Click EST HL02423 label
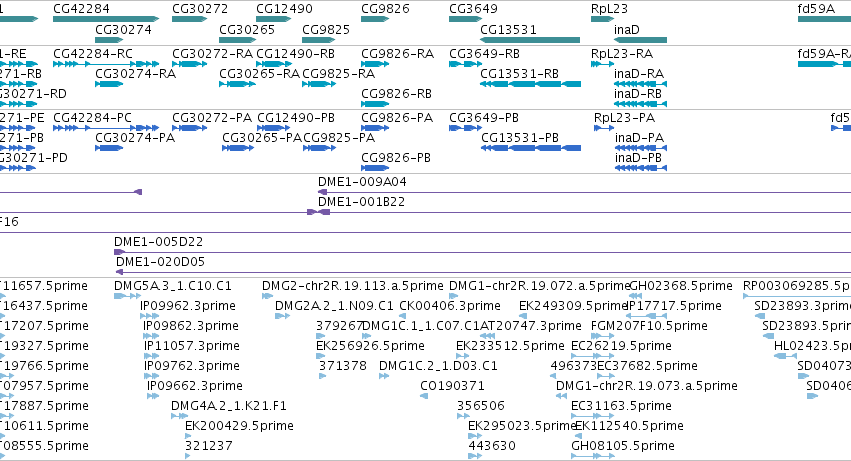 [812, 346]
